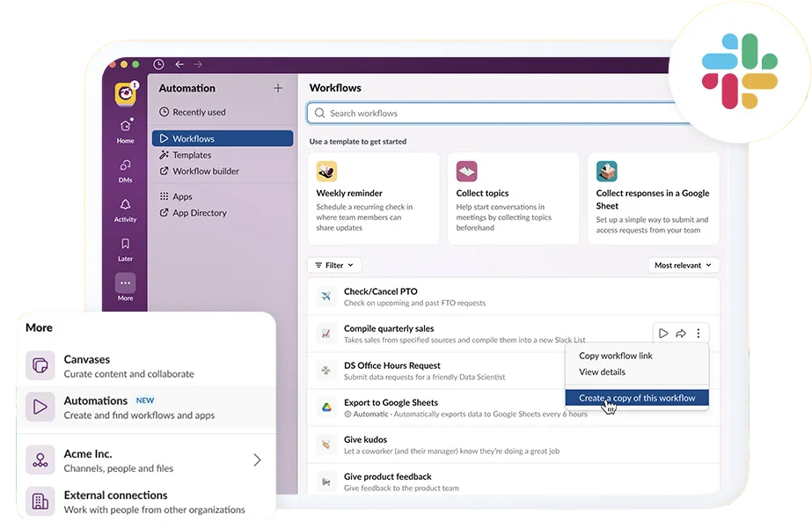812x522 pixels.
Task: Click the Canvases icon
Action: [40, 366]
